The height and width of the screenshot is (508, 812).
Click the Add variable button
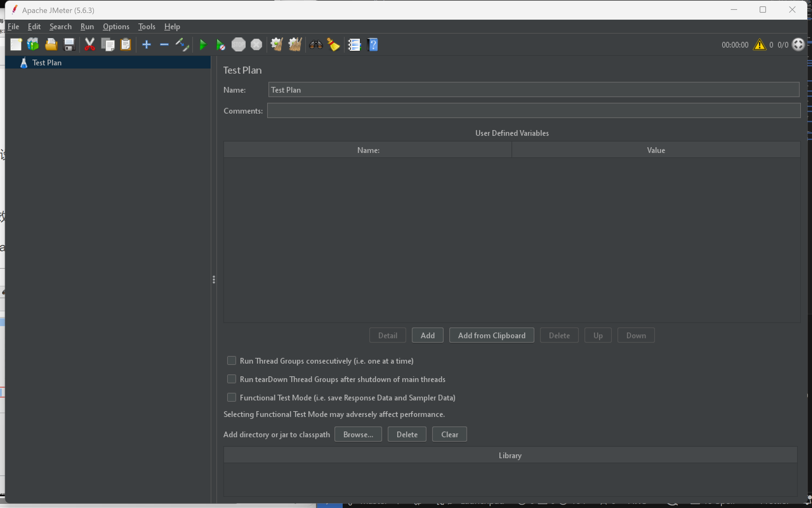pyautogui.click(x=427, y=335)
